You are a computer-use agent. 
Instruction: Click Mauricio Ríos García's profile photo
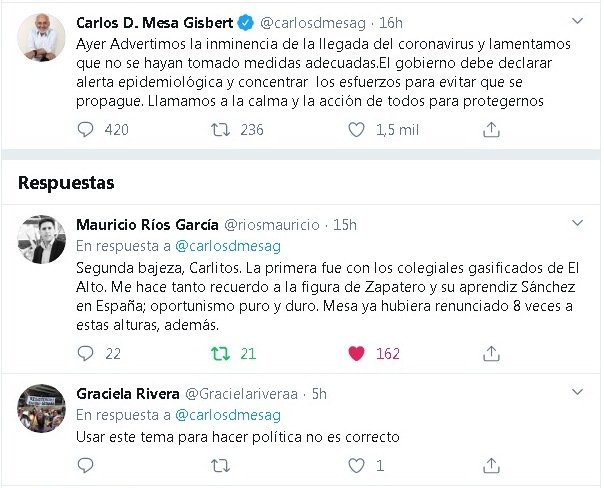[43, 241]
